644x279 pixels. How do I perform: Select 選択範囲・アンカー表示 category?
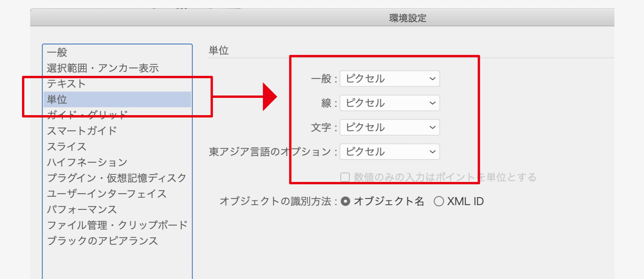102,68
